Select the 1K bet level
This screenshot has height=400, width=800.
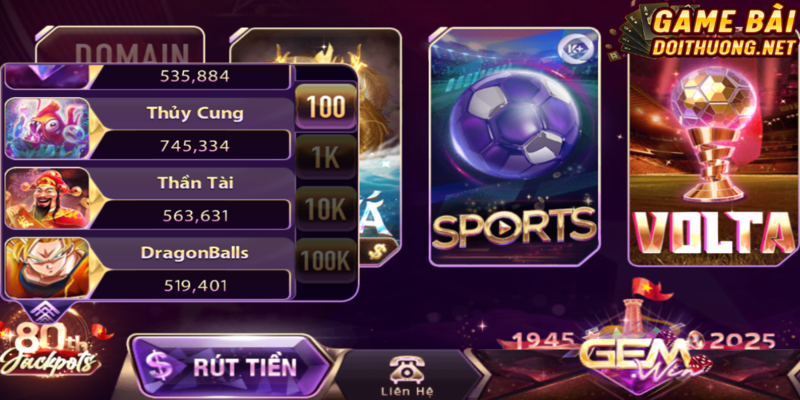coord(327,159)
